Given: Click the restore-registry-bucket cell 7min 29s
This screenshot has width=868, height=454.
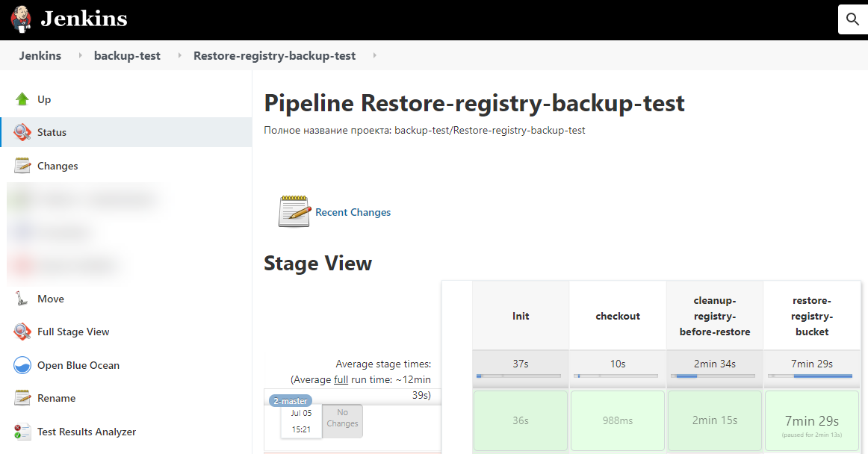Looking at the screenshot, I should (812, 421).
